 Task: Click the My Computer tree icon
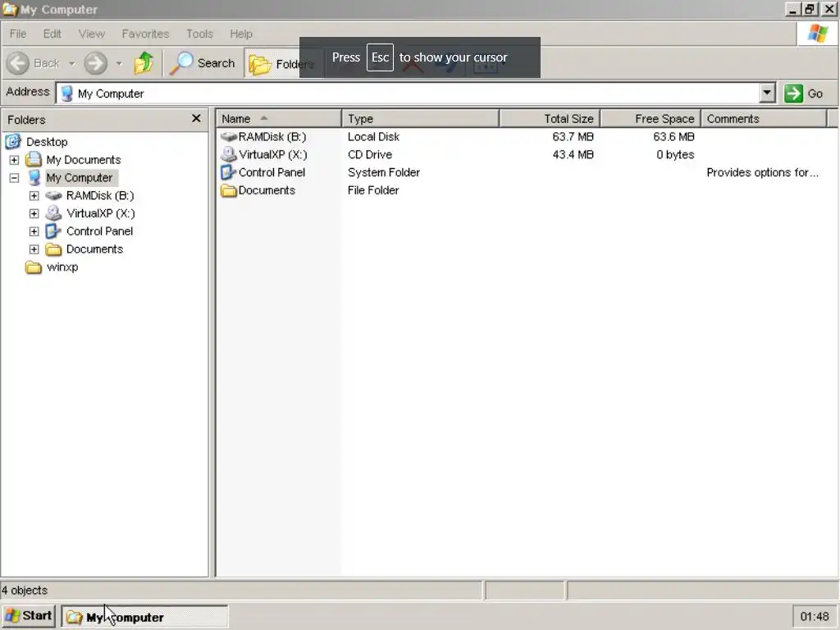[34, 177]
